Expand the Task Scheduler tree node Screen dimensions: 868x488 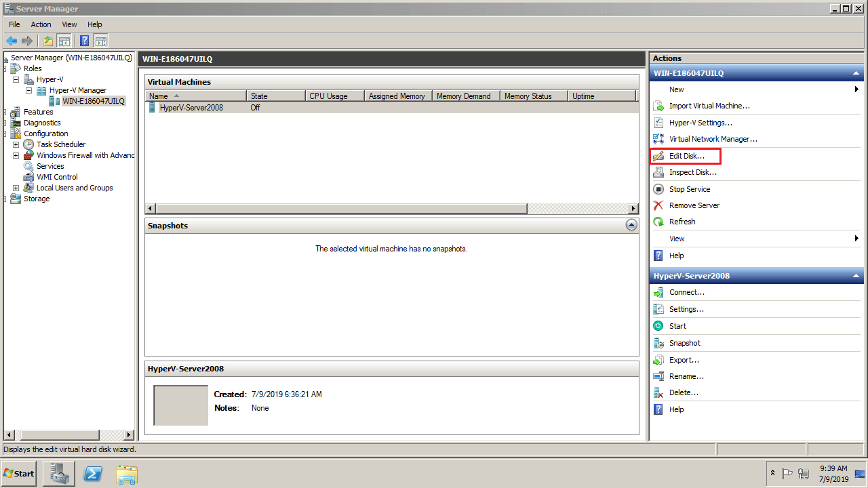[x=16, y=144]
